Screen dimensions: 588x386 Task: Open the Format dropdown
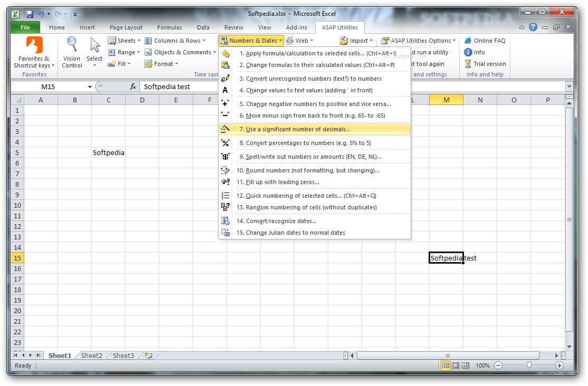(161, 64)
